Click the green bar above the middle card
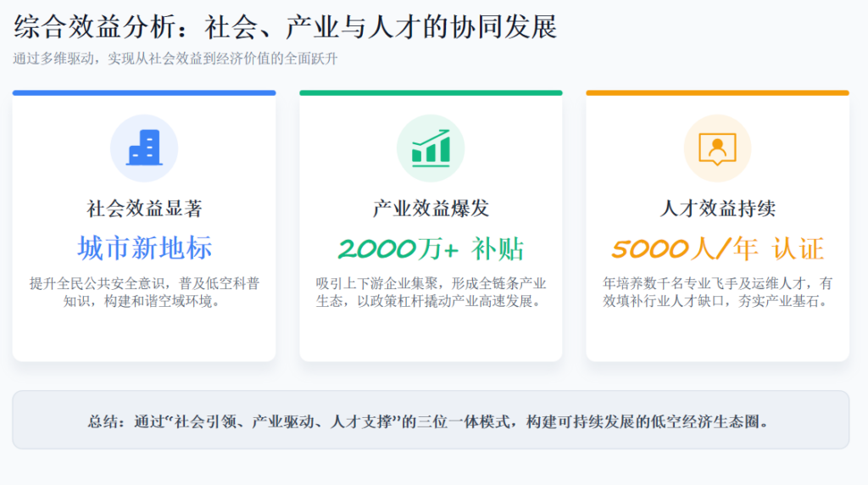This screenshot has height=485, width=868. (x=431, y=92)
